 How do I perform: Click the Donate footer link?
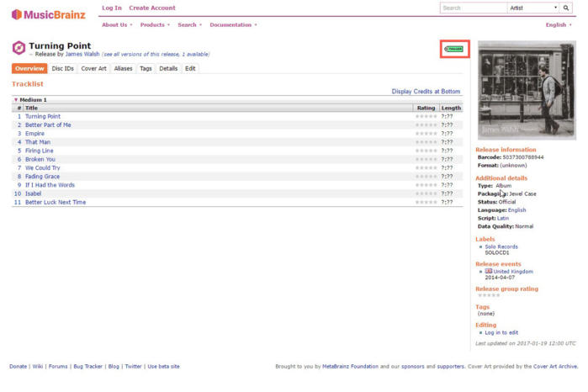click(x=18, y=367)
